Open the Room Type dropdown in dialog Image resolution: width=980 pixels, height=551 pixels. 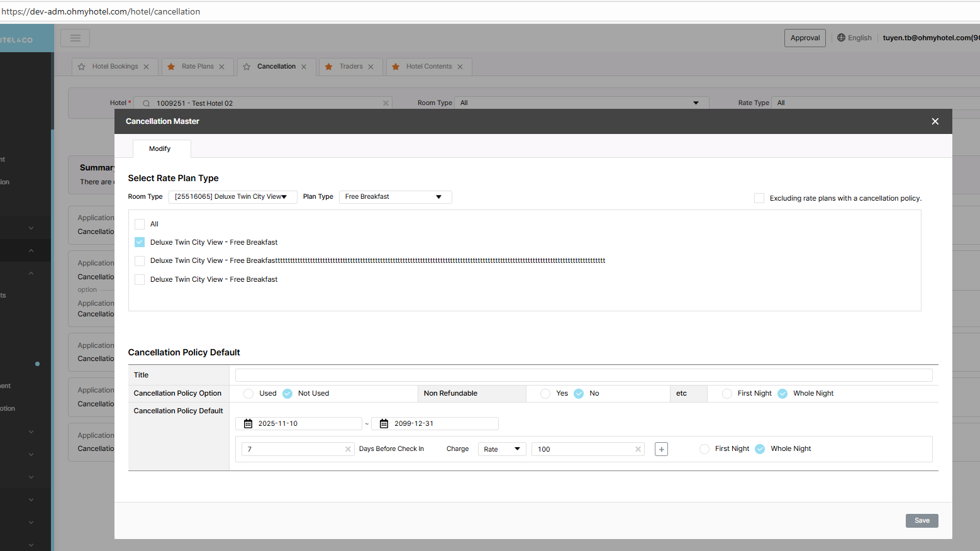(232, 197)
